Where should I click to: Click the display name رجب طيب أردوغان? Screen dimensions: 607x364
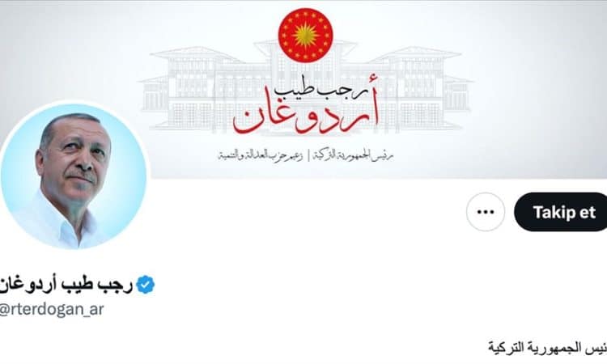coord(66,284)
